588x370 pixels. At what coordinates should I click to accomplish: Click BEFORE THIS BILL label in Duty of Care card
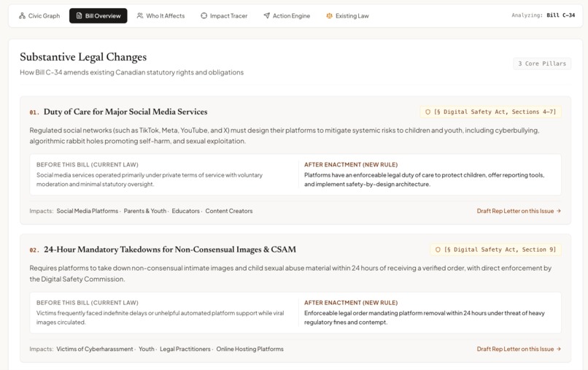(88, 165)
